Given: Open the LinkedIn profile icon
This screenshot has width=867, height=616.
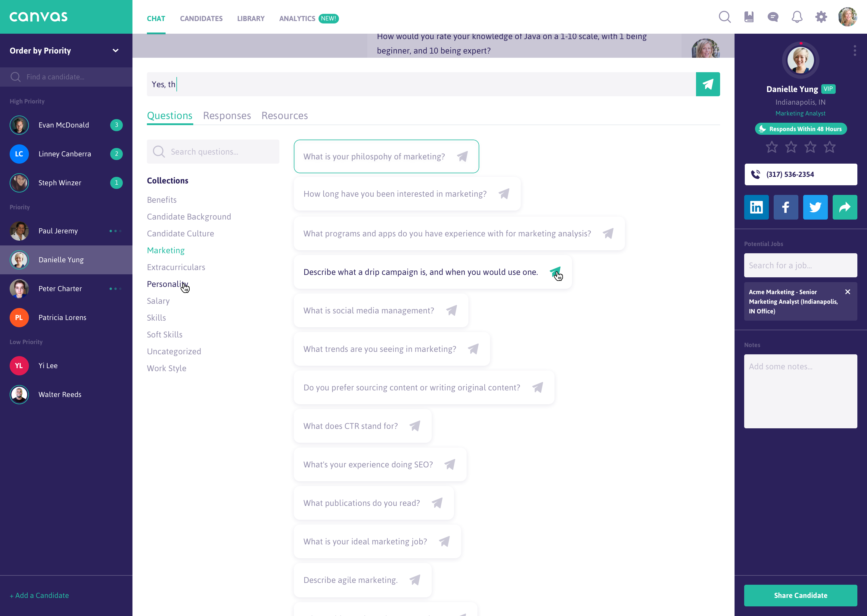Looking at the screenshot, I should pos(756,207).
